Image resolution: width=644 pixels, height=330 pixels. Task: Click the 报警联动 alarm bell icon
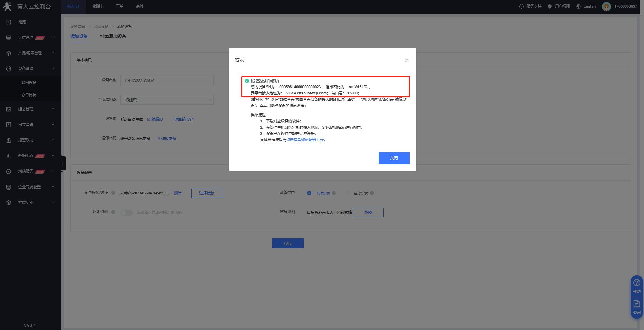tap(9, 140)
